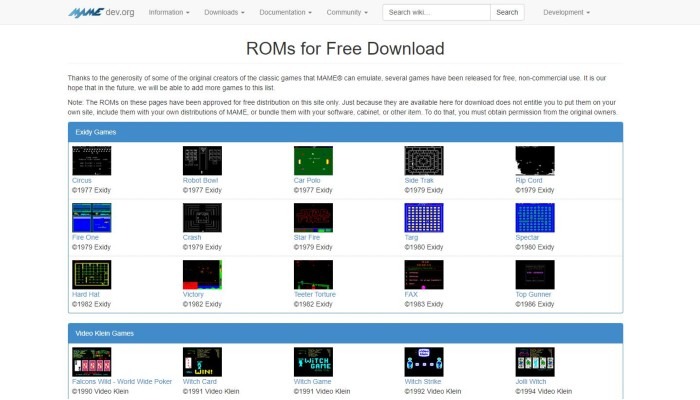Click the MAME dev.org logo
This screenshot has height=400, width=700.
(101, 12)
